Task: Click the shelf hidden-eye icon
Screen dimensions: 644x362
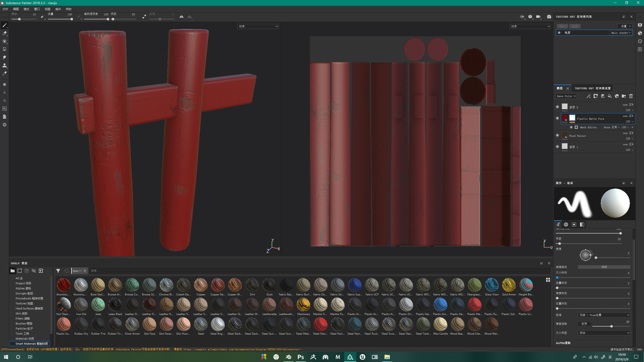Action: pyautogui.click(x=34, y=270)
